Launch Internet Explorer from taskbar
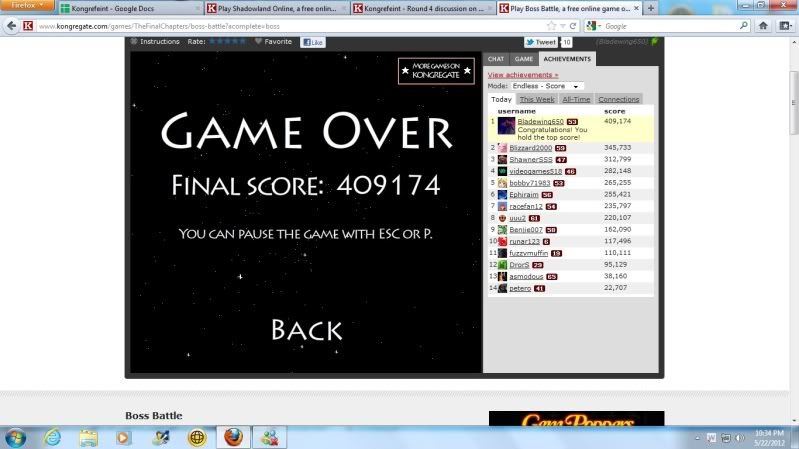The width and height of the screenshot is (799, 449). [x=52, y=437]
